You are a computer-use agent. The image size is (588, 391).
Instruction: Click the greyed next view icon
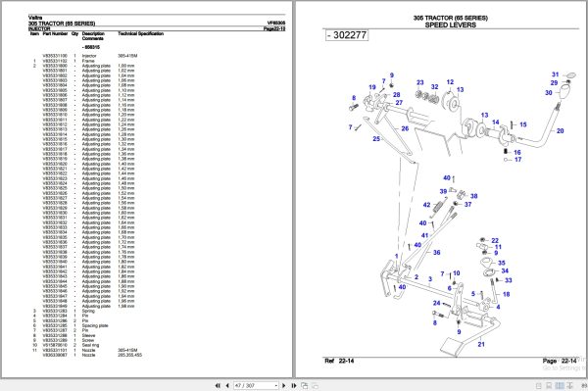tap(315, 385)
